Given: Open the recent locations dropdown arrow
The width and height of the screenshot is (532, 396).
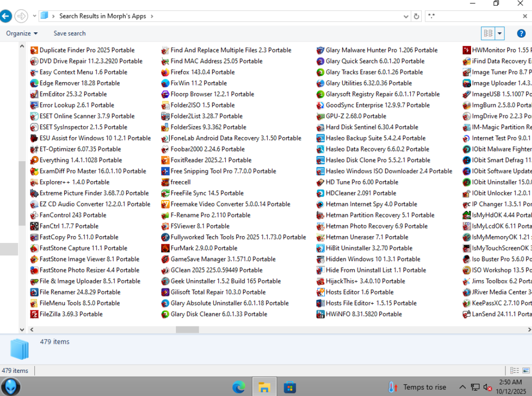Looking at the screenshot, I should (x=35, y=16).
